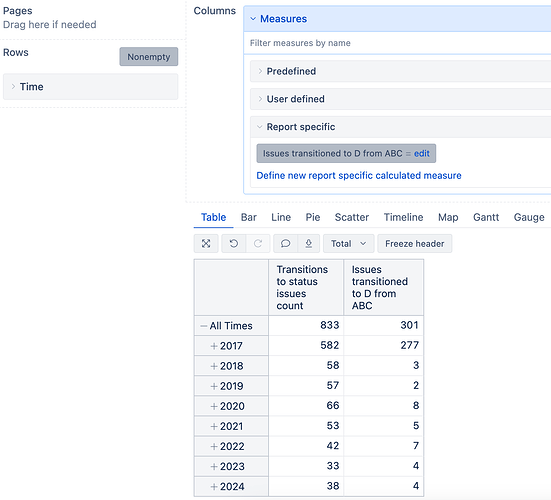
Task: Open the comment speech bubble icon
Action: [x=285, y=243]
